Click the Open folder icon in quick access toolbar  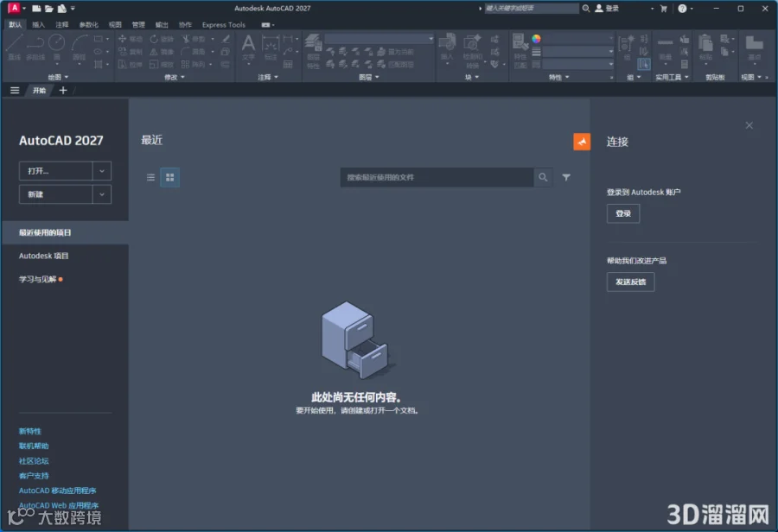[48, 9]
